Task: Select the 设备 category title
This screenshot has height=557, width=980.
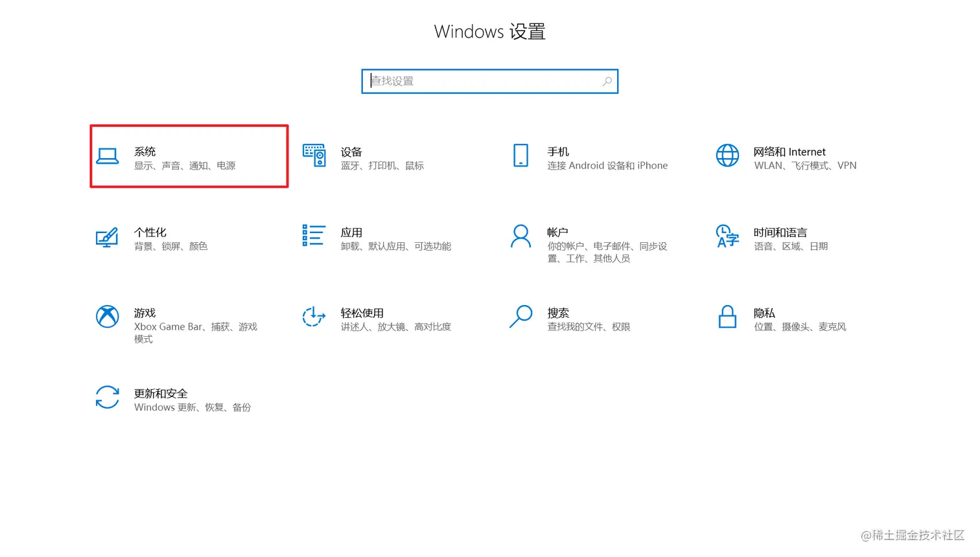Action: point(351,152)
